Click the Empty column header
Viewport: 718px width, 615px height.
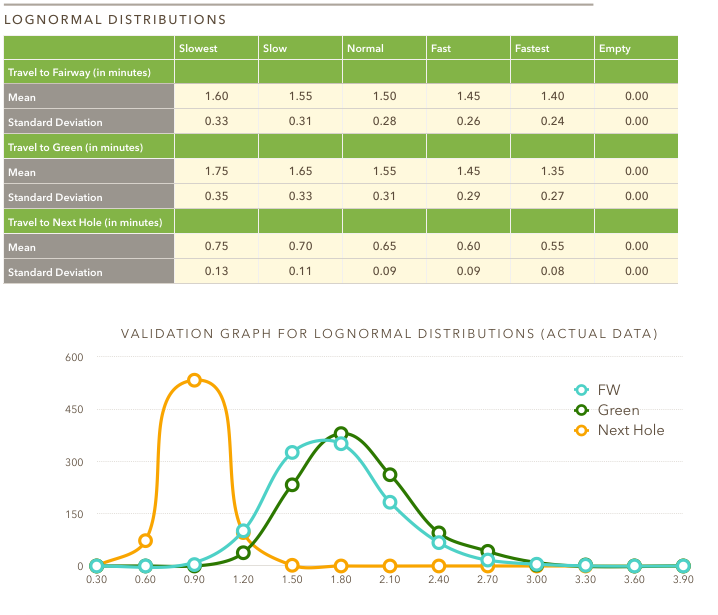614,48
